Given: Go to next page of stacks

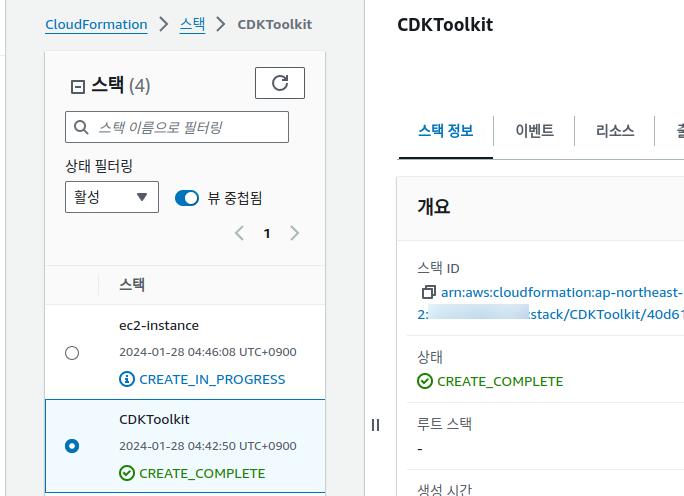Looking at the screenshot, I should 295,233.
